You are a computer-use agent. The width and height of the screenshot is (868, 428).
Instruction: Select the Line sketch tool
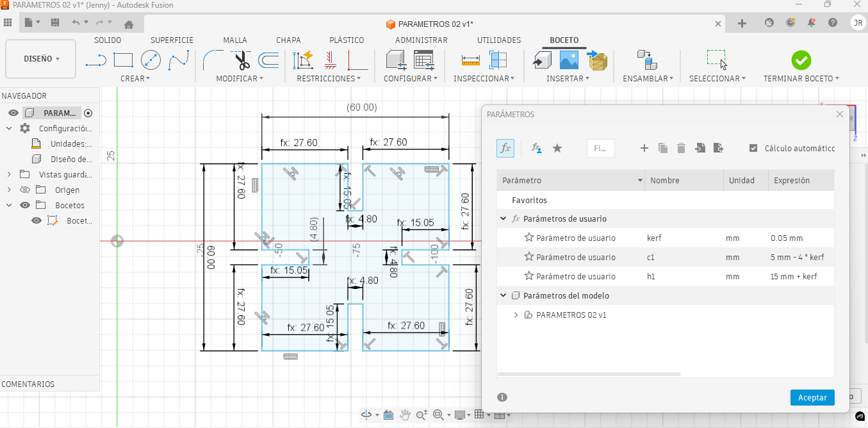[x=95, y=61]
